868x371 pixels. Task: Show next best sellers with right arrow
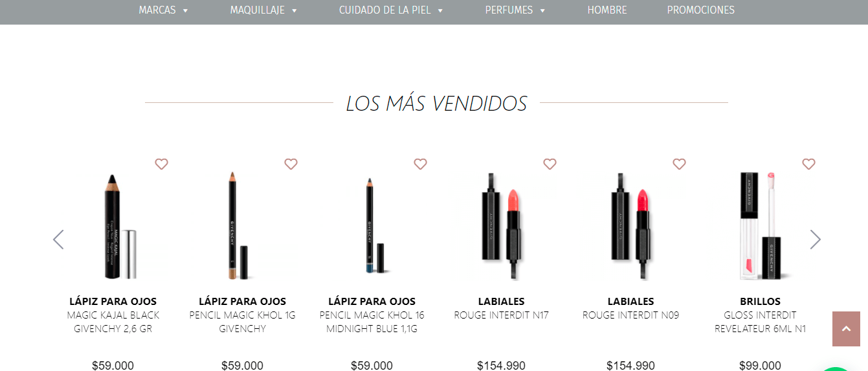(816, 240)
